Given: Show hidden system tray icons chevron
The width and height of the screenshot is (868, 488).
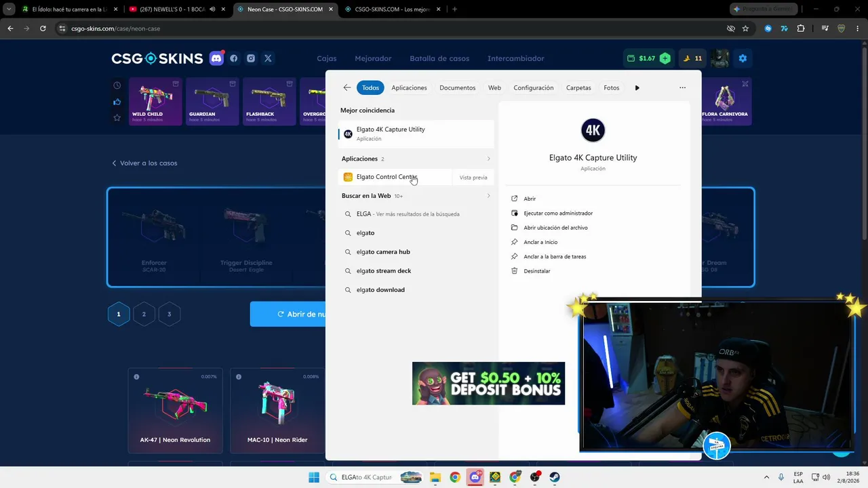Looking at the screenshot, I should tap(766, 477).
